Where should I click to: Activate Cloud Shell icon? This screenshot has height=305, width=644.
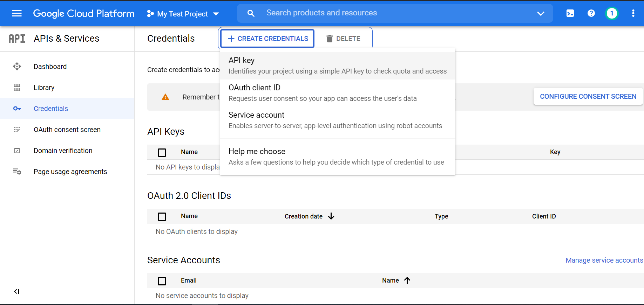[570, 13]
